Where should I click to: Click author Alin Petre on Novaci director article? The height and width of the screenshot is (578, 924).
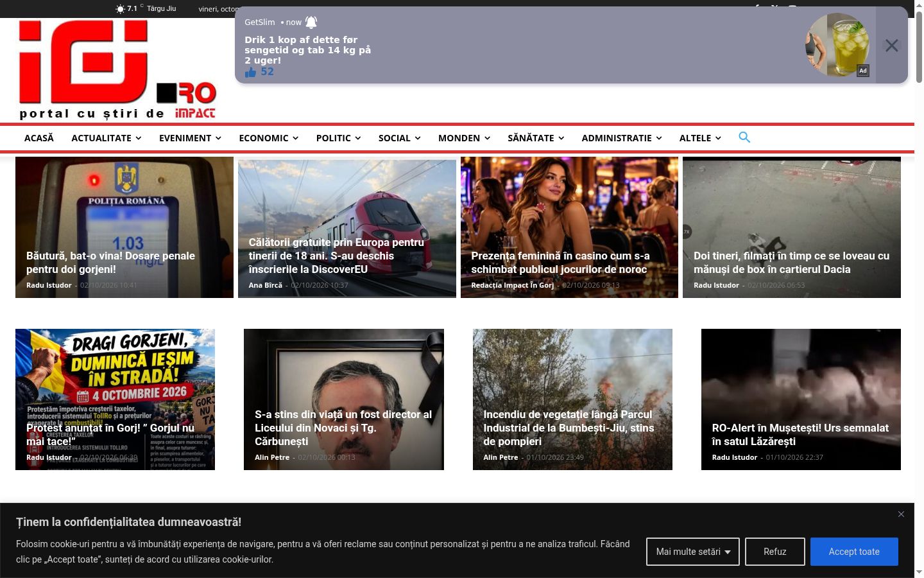[x=272, y=457]
